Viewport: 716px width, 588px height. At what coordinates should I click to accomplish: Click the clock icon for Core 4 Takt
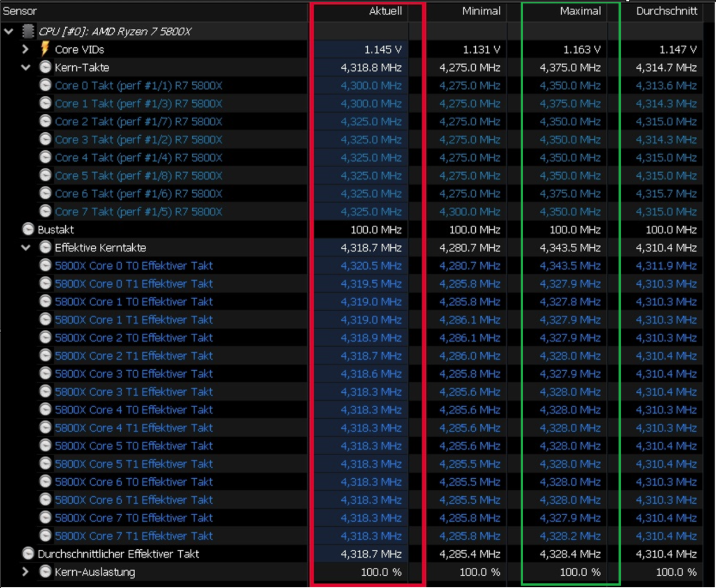pos(45,157)
